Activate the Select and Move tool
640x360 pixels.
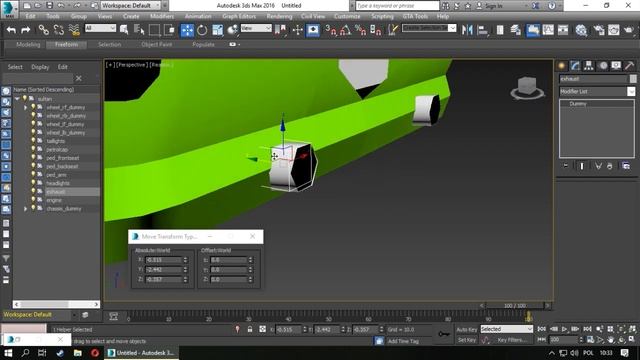[187, 30]
